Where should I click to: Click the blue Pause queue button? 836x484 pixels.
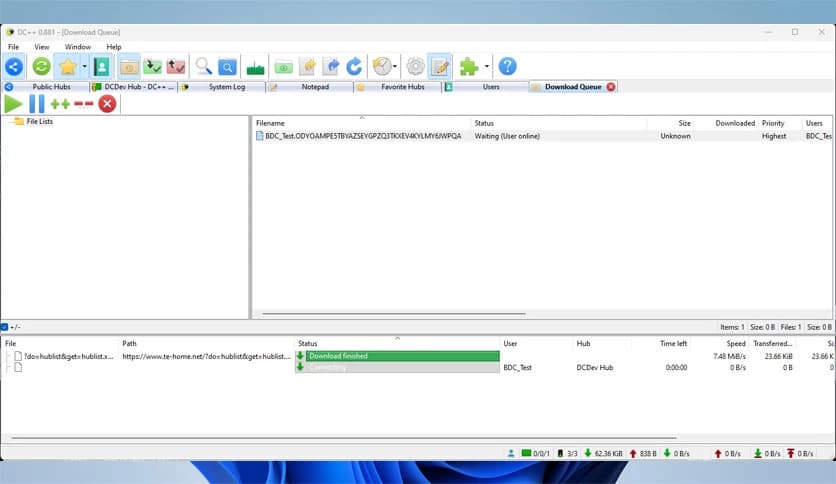pyautogui.click(x=37, y=104)
